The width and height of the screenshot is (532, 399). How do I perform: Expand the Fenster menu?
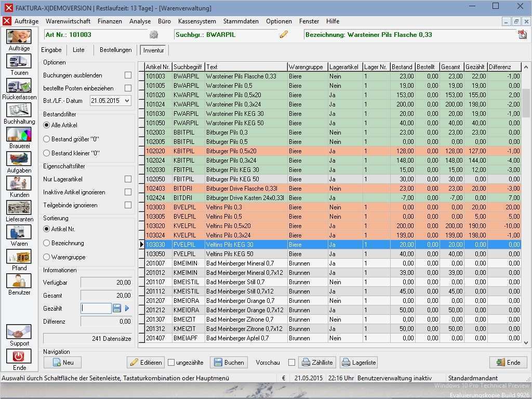(x=309, y=21)
